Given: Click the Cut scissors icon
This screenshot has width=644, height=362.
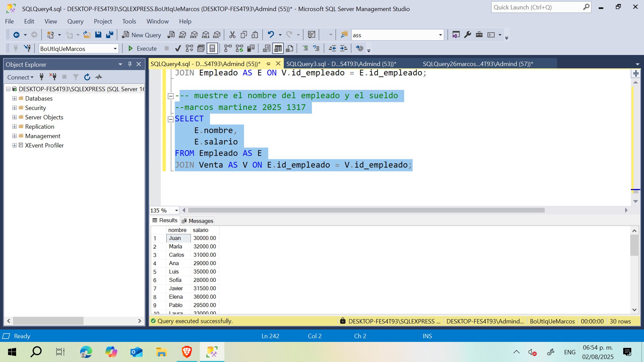Looking at the screenshot, I should [x=232, y=35].
